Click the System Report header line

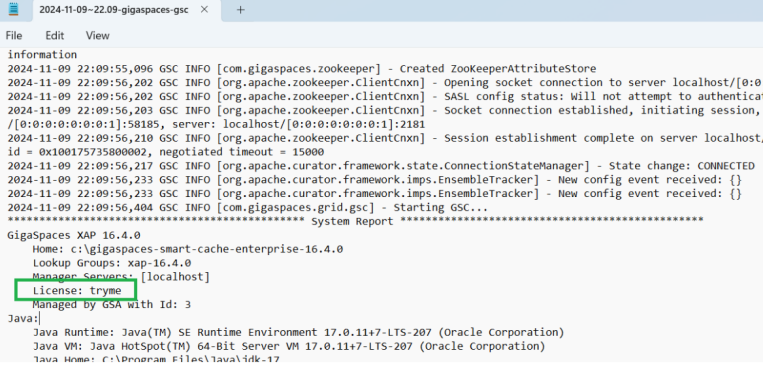(x=355, y=221)
